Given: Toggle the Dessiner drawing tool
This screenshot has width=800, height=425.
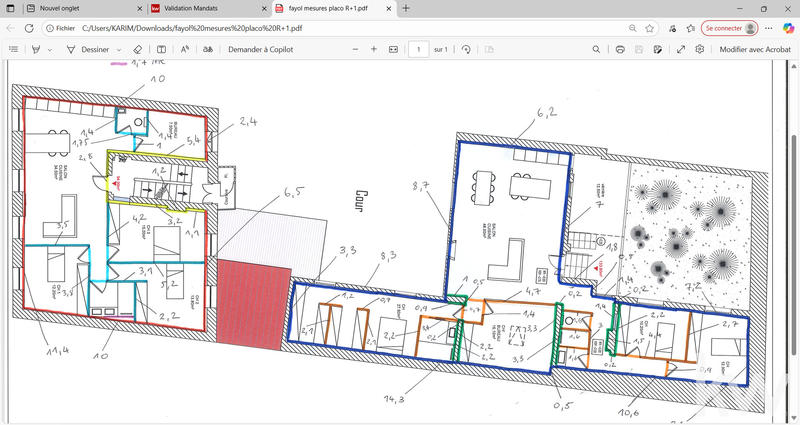Looking at the screenshot, I should point(88,49).
